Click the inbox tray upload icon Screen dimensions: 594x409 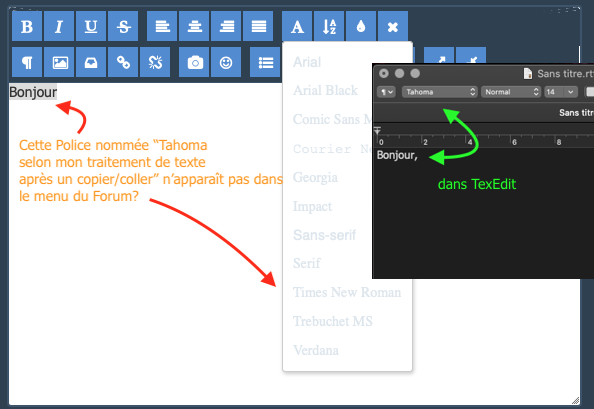(91, 62)
